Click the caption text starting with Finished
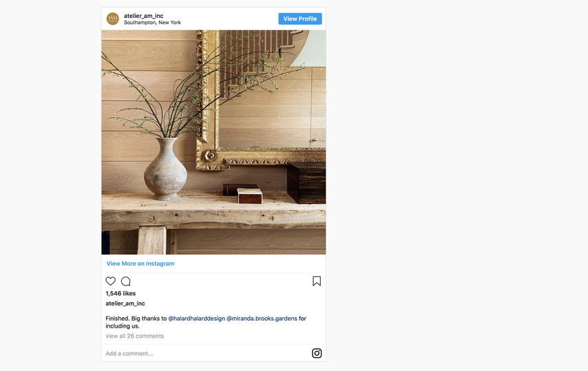 [206, 322]
